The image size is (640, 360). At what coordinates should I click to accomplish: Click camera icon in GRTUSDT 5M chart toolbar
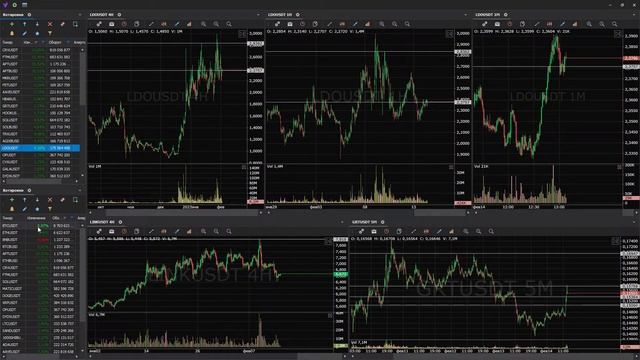pos(374,231)
